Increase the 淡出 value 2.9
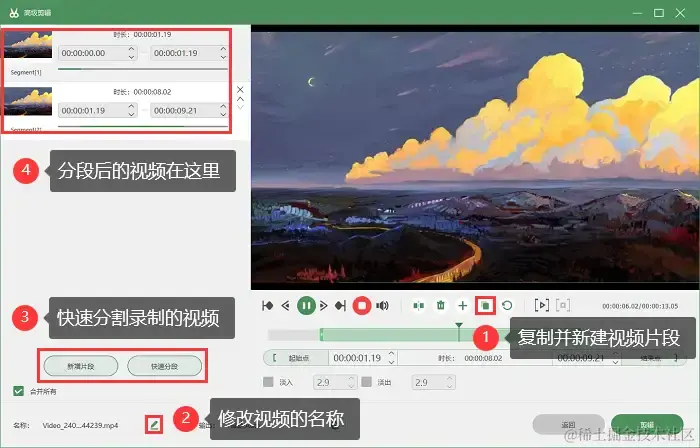 (450, 379)
